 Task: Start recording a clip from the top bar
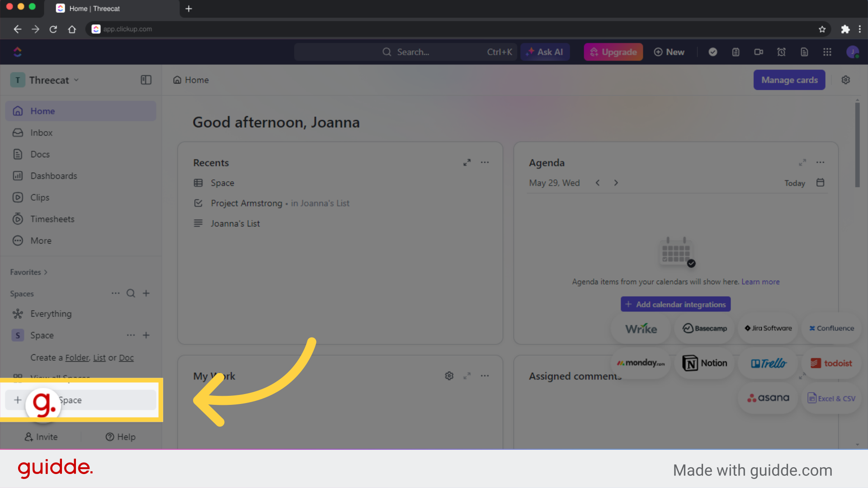click(759, 52)
